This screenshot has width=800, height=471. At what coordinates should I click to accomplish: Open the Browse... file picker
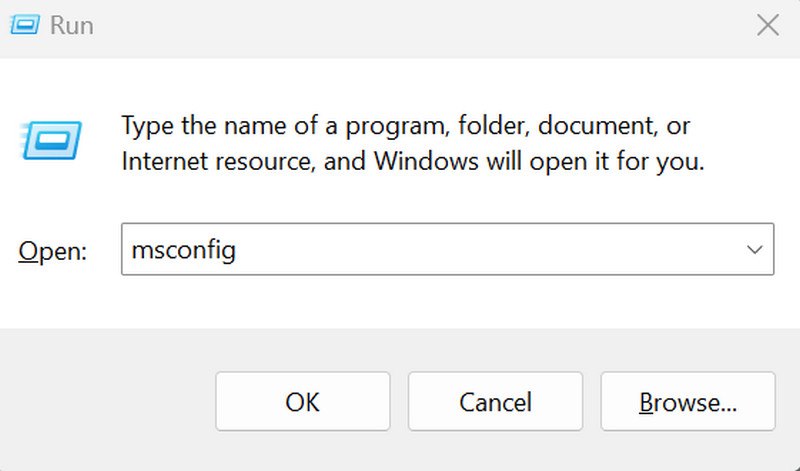688,402
